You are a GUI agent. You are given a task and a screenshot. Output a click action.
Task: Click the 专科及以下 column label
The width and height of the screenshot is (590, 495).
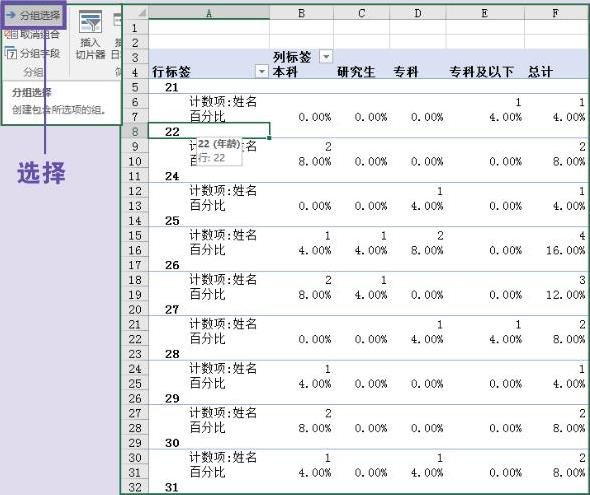[x=481, y=71]
